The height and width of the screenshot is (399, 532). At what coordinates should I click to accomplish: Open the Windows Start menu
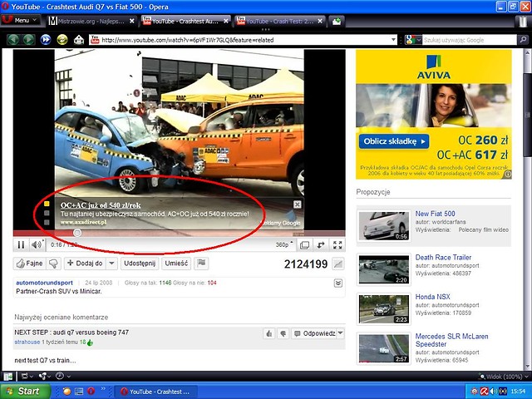coord(25,392)
